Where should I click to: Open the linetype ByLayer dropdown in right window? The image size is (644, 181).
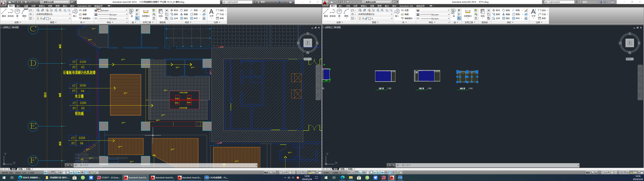tap(435, 18)
